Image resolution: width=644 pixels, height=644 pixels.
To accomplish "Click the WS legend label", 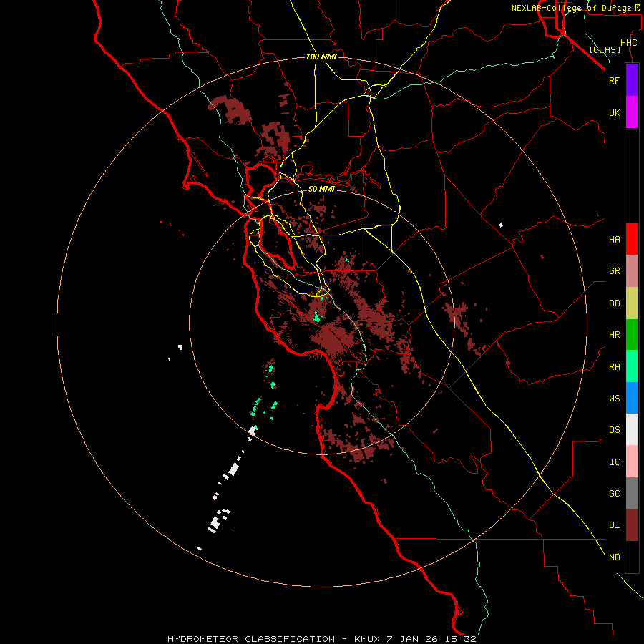I will tap(614, 399).
